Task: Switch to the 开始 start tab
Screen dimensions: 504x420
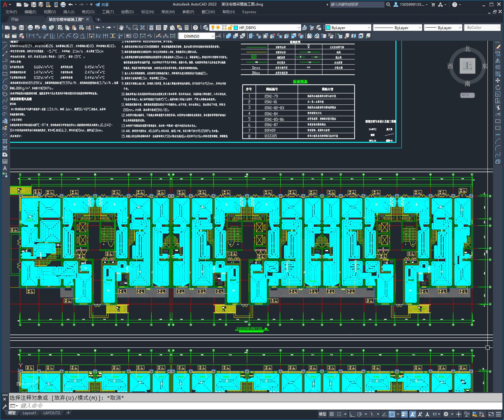Action: (14, 19)
